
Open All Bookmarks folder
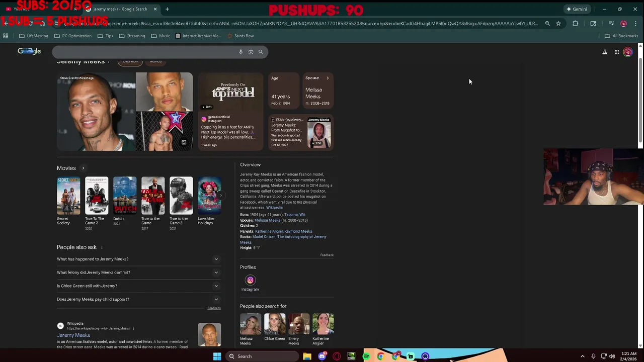tap(621, 36)
